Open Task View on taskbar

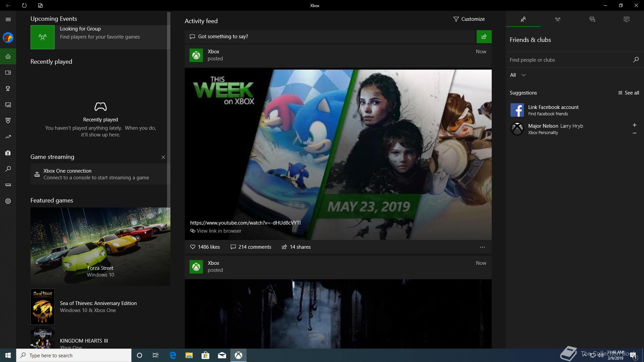coord(156,355)
